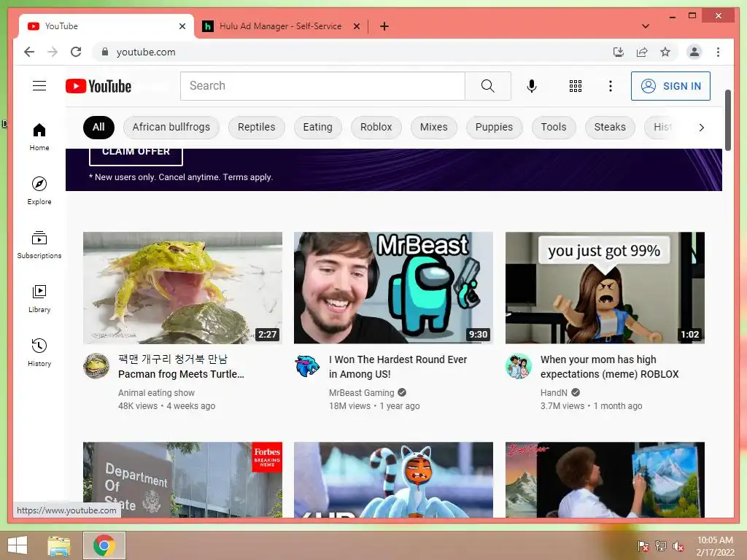This screenshot has width=747, height=560.
Task: Select the Puppies chip
Action: pos(494,127)
